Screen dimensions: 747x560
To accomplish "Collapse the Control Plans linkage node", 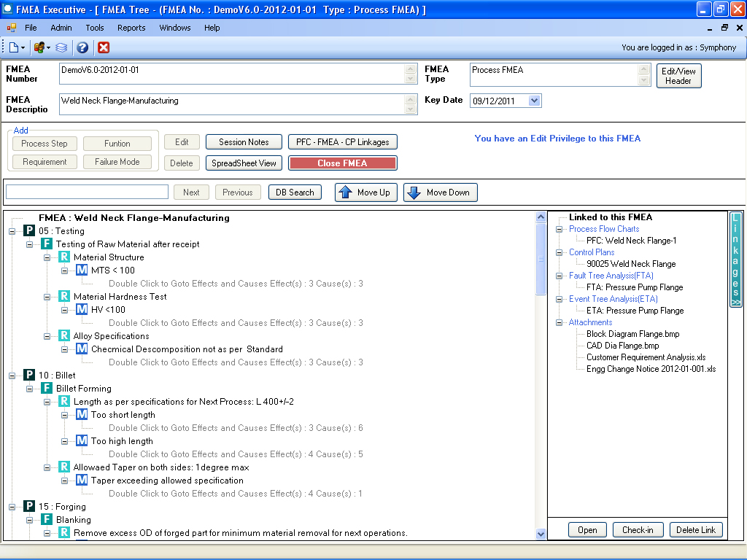I will [x=560, y=252].
